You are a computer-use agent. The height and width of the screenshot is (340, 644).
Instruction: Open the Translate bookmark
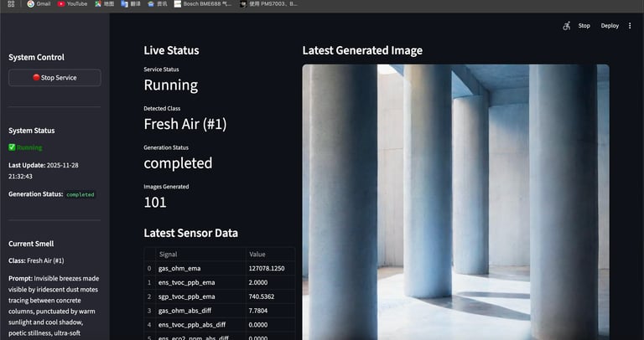131,3
